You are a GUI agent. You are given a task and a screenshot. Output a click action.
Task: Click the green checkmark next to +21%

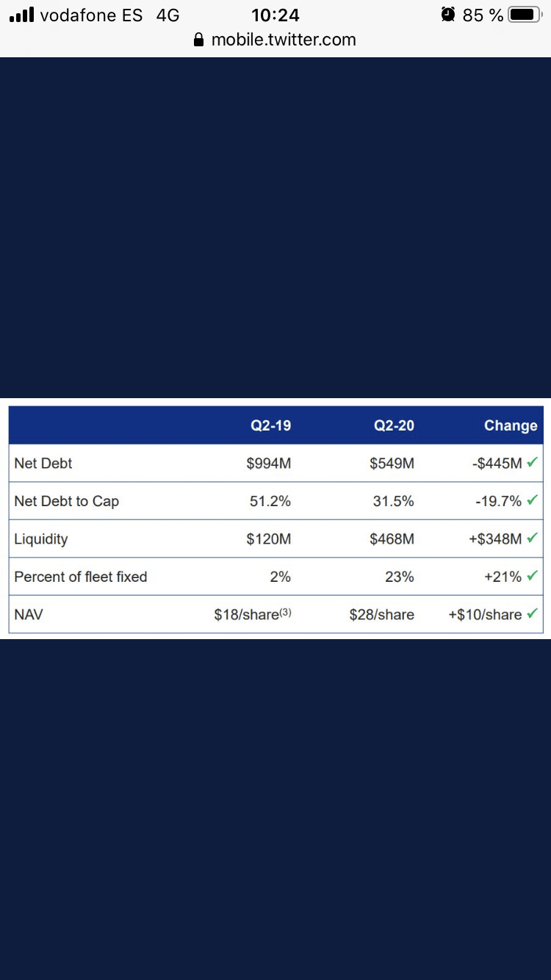point(533,576)
